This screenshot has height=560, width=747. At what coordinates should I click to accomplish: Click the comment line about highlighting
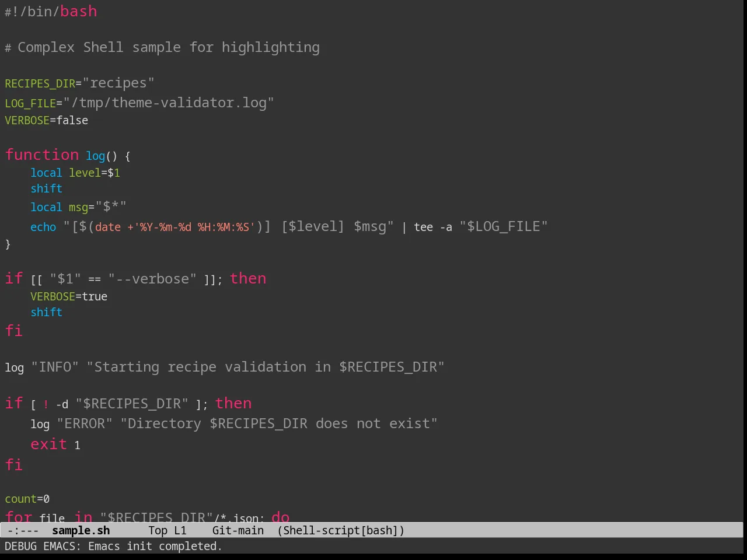[162, 47]
